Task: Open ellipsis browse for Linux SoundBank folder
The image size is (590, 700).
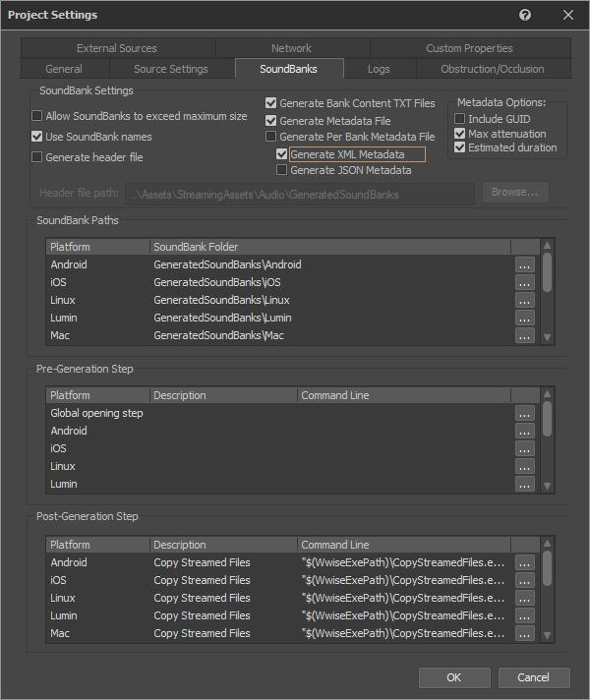Action: pyautogui.click(x=525, y=300)
